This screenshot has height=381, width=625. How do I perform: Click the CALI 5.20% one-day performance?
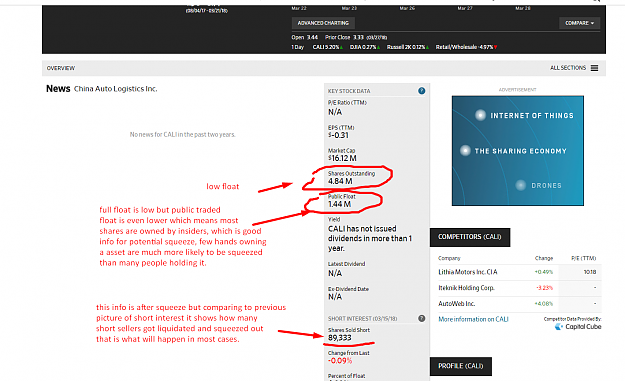[327, 47]
